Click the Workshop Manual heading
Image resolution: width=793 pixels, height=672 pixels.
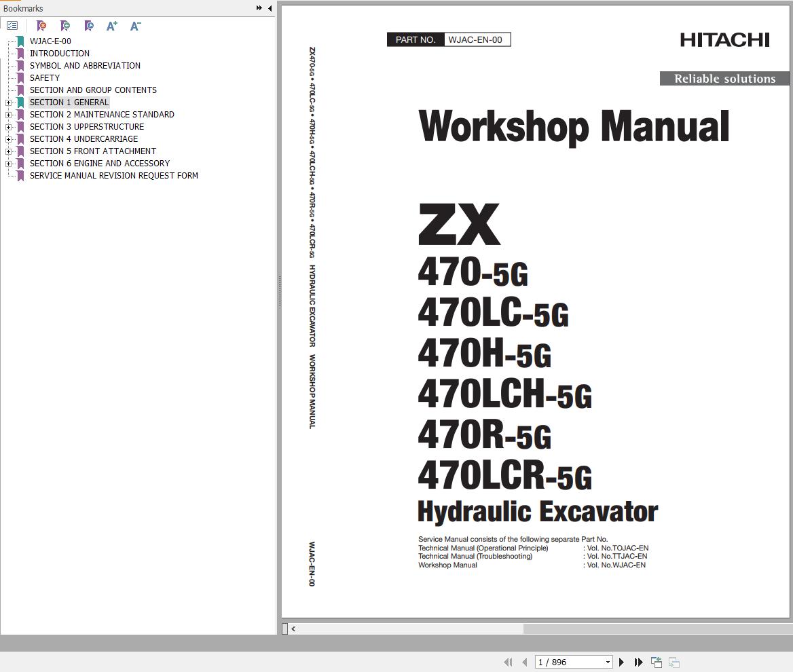[x=574, y=126]
